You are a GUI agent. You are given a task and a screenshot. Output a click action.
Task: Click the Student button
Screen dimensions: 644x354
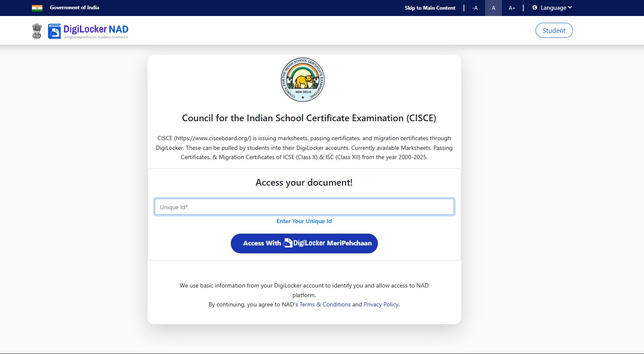tap(554, 30)
